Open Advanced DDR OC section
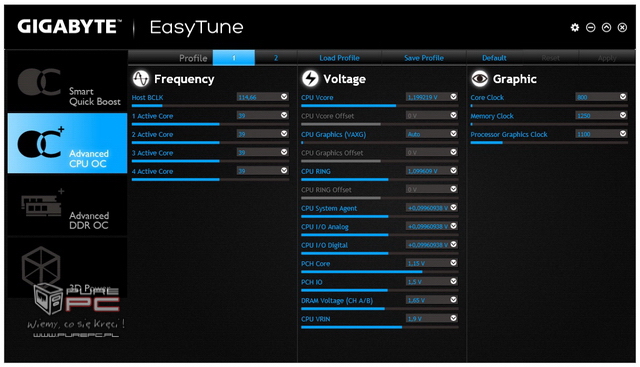640x367 pixels. 67,205
